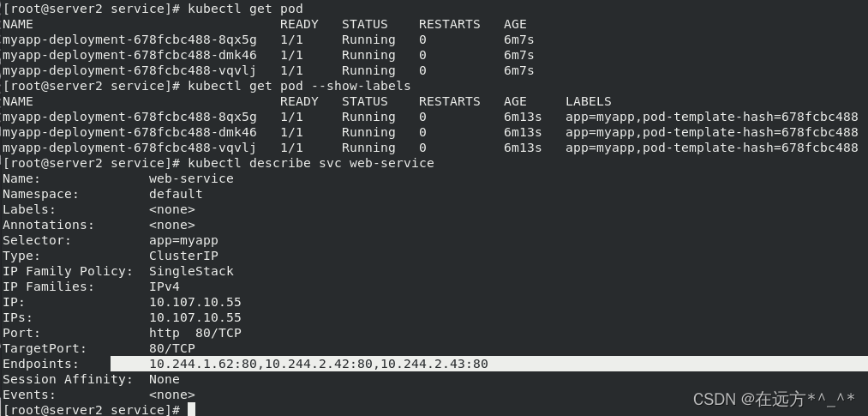Click the Port value 'http 80/TCP'
Viewport: 868px width, 416px height.
coord(195,334)
